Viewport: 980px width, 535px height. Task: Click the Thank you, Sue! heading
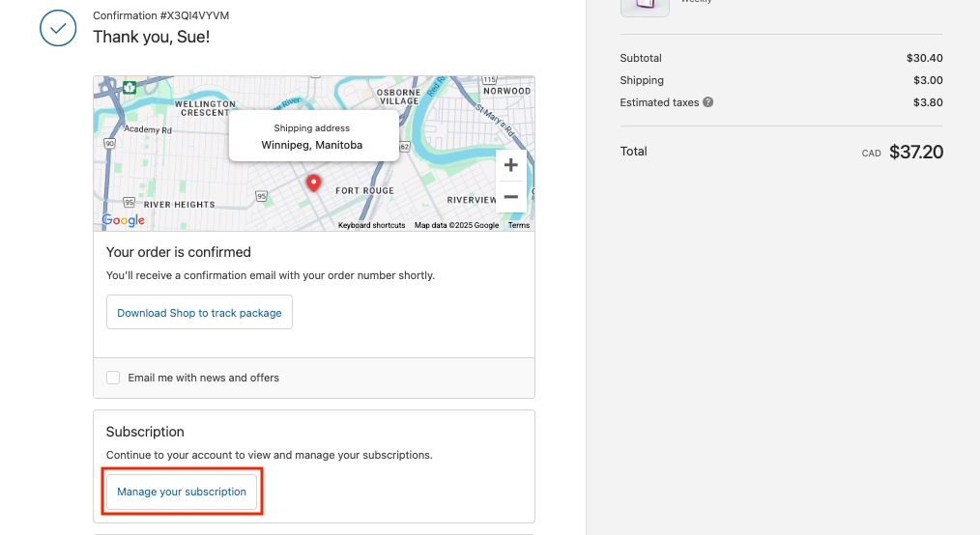[x=151, y=37]
